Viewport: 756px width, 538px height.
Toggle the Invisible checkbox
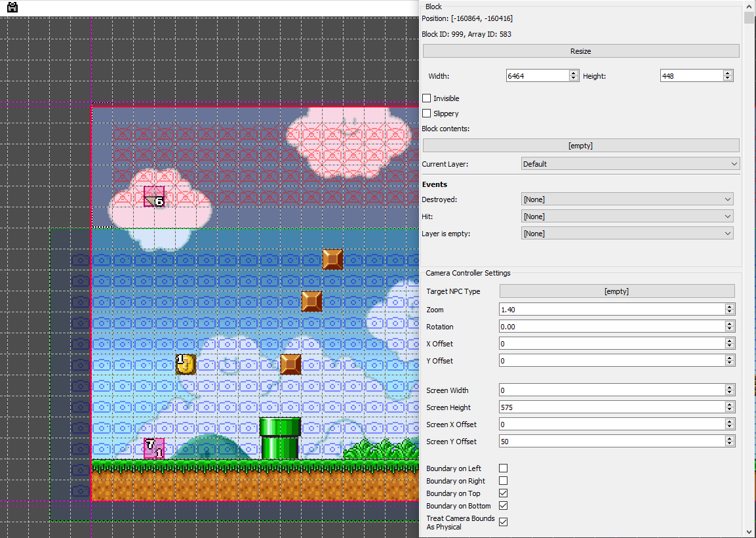pos(427,98)
